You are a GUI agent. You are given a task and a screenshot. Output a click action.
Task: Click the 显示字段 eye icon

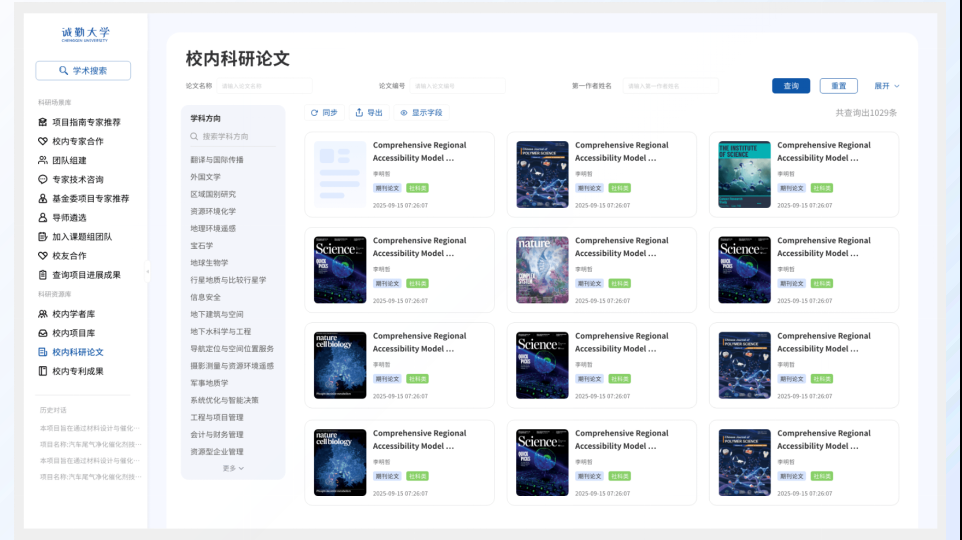coord(404,113)
